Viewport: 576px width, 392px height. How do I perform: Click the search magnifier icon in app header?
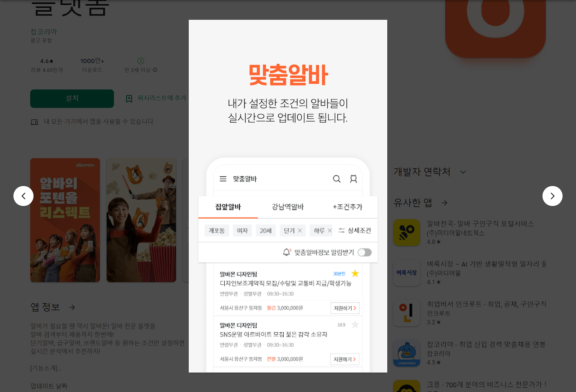click(337, 179)
